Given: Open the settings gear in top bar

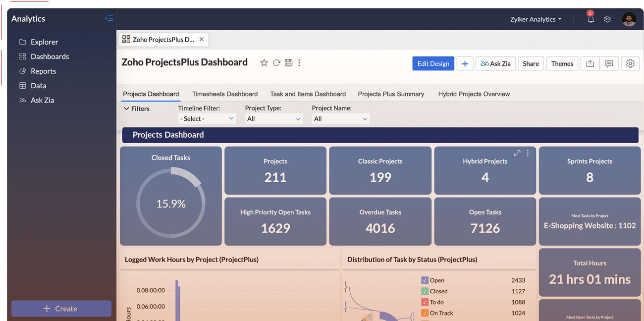Looking at the screenshot, I should (x=607, y=19).
